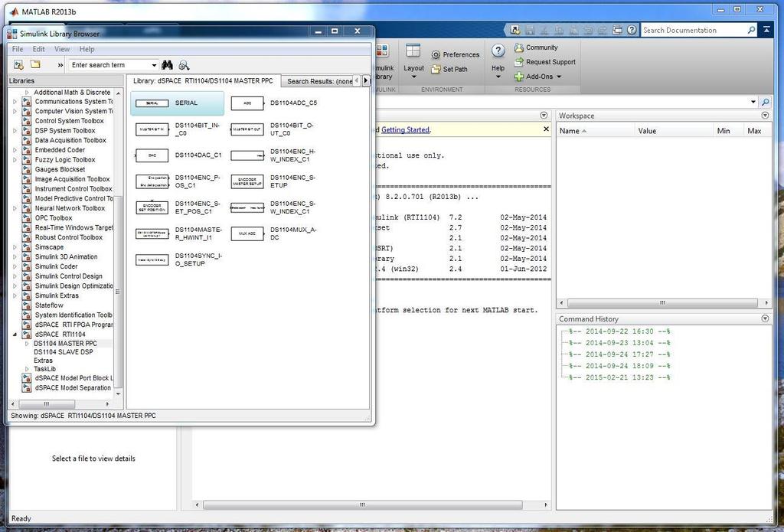
Task: Expand the Communications System Toolbox node
Action: (15, 102)
